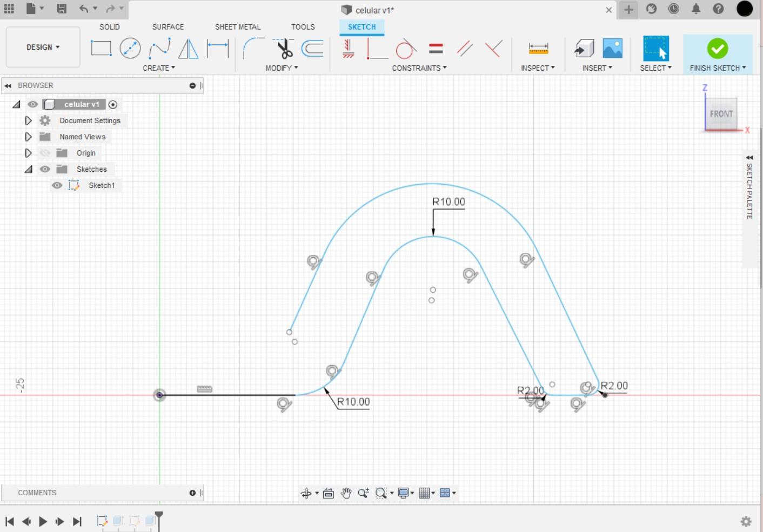The height and width of the screenshot is (532, 763).
Task: Apply the Horizontal/Vertical constraint
Action: [349, 49]
